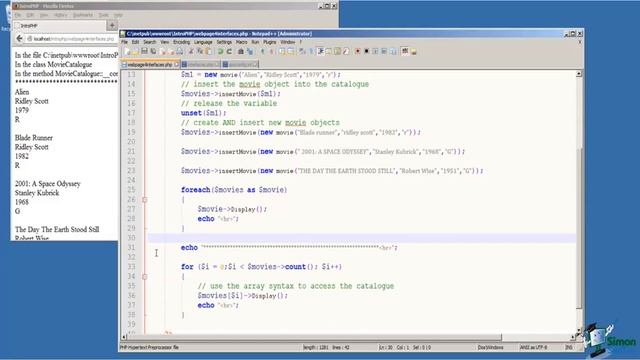Screen dimensions: 640x360
Task: Click the Firefox localhost address bar
Action: (72, 39)
